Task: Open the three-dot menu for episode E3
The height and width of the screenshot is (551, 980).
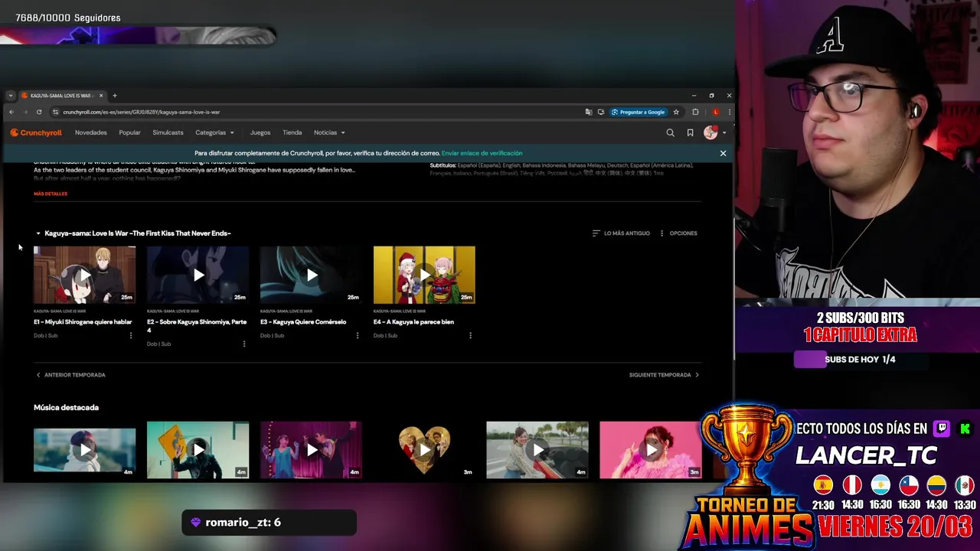Action: [358, 335]
